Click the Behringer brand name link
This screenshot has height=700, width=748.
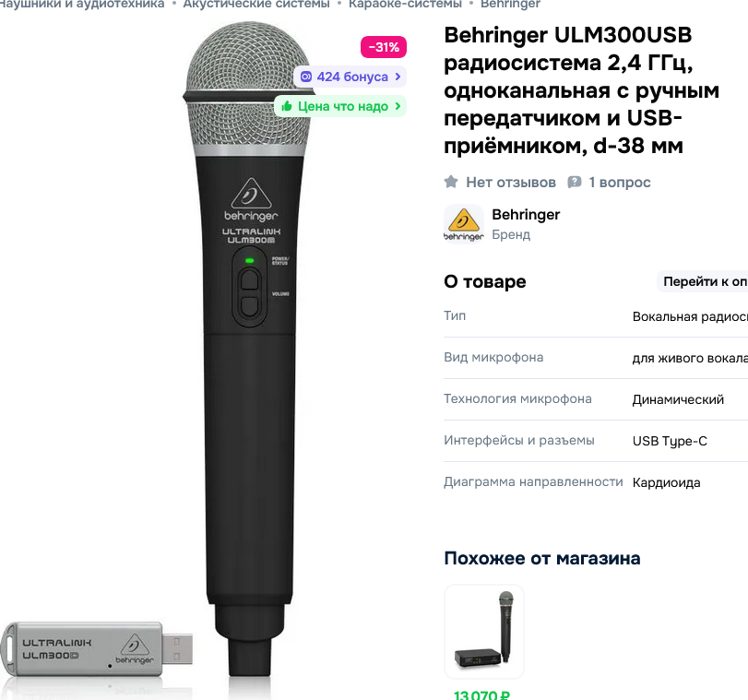pyautogui.click(x=526, y=215)
